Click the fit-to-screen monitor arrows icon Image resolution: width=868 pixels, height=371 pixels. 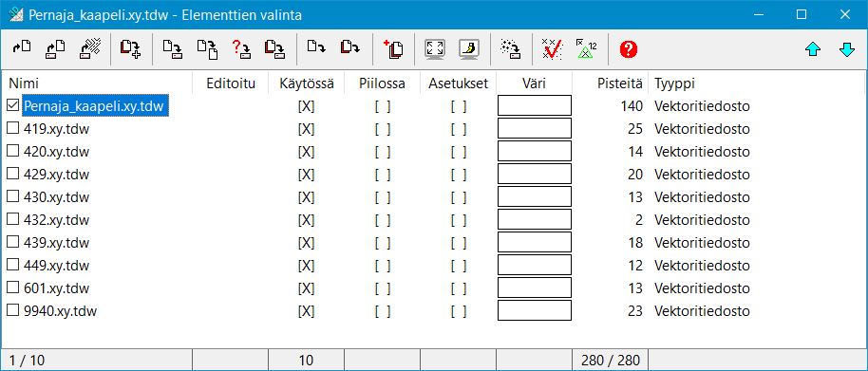[435, 49]
